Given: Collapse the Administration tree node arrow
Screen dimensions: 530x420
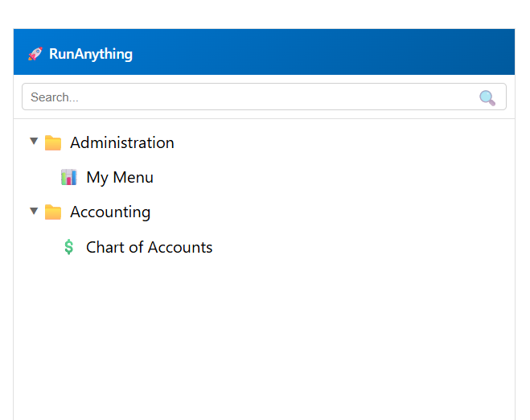Looking at the screenshot, I should tap(34, 142).
